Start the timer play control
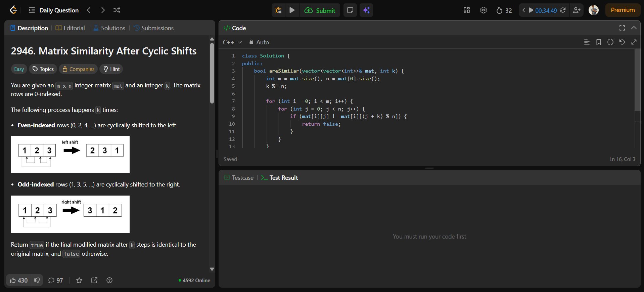 531,10
